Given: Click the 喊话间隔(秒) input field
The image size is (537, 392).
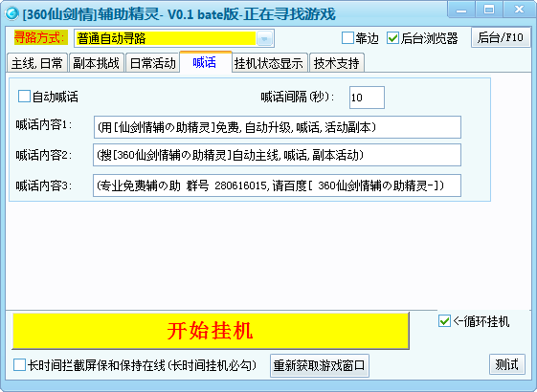Looking at the screenshot, I should (x=367, y=98).
